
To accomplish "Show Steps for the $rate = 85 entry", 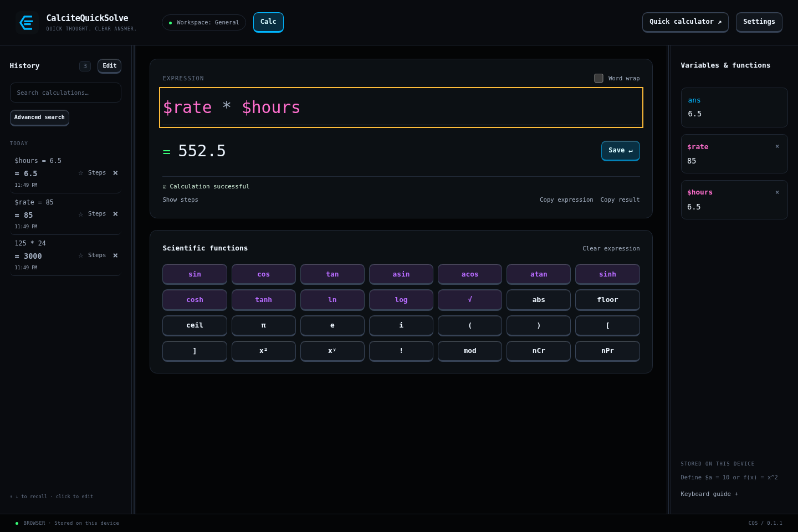I will (x=97, y=214).
